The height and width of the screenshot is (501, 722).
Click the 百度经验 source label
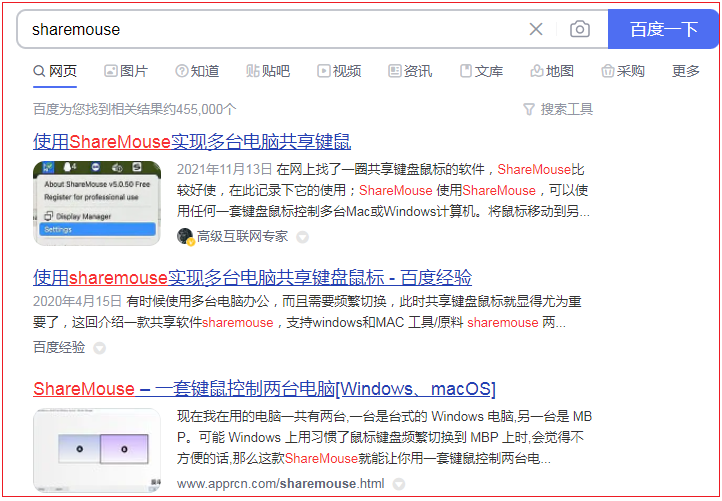pos(59,347)
